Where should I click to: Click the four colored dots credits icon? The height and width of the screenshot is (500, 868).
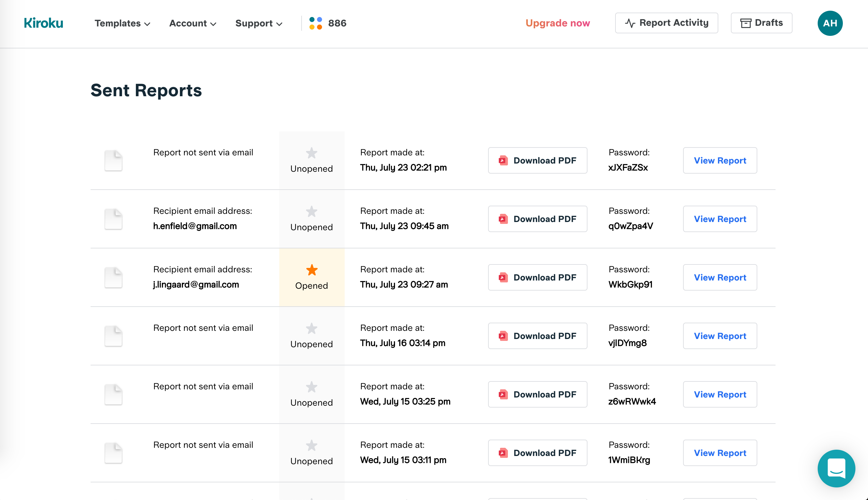click(x=315, y=23)
